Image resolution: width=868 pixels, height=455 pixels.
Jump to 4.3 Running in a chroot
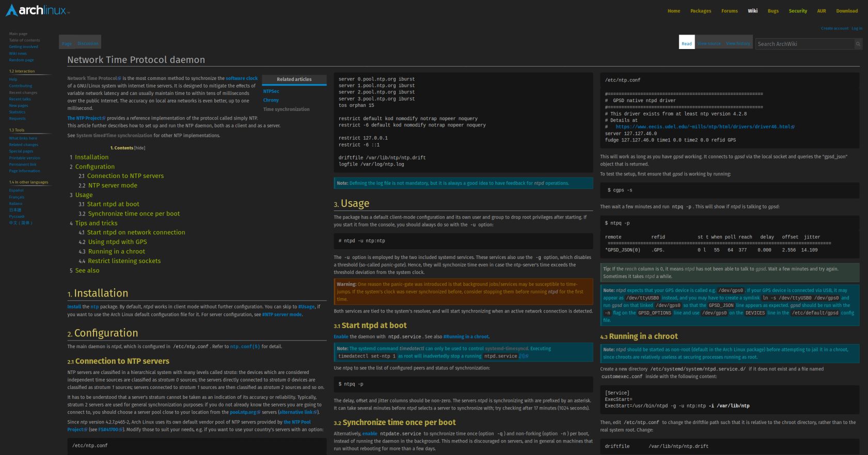112,252
